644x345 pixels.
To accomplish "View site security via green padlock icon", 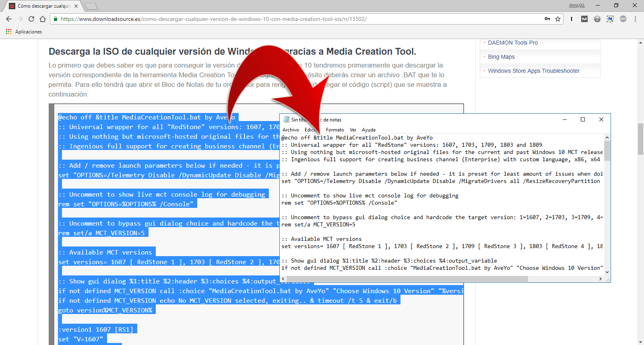I will pos(56,19).
